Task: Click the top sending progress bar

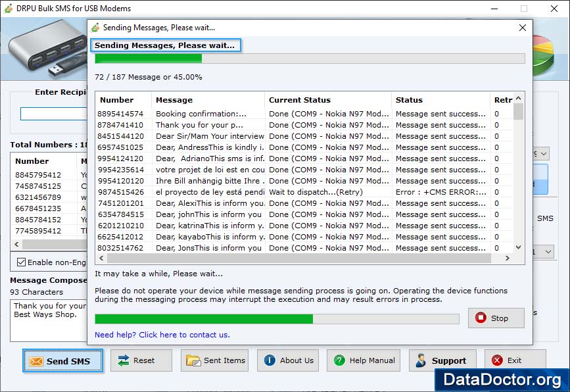Action: point(310,59)
